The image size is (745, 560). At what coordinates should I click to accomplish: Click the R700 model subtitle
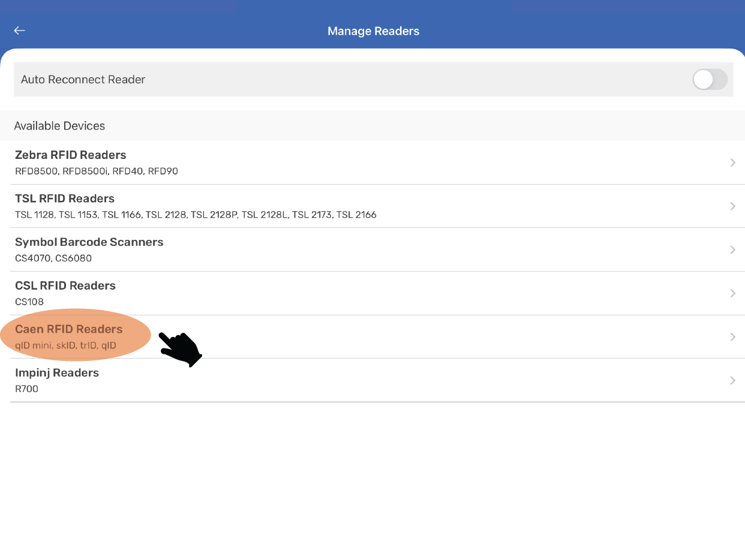[26, 389]
